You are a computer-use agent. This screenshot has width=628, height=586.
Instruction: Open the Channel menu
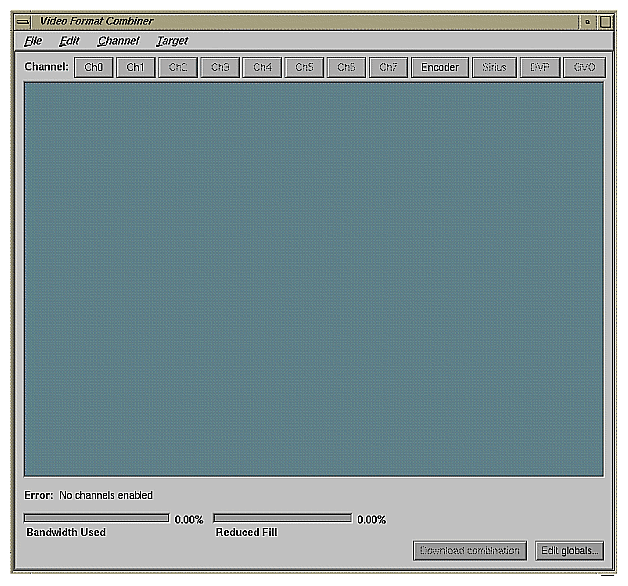pyautogui.click(x=118, y=41)
